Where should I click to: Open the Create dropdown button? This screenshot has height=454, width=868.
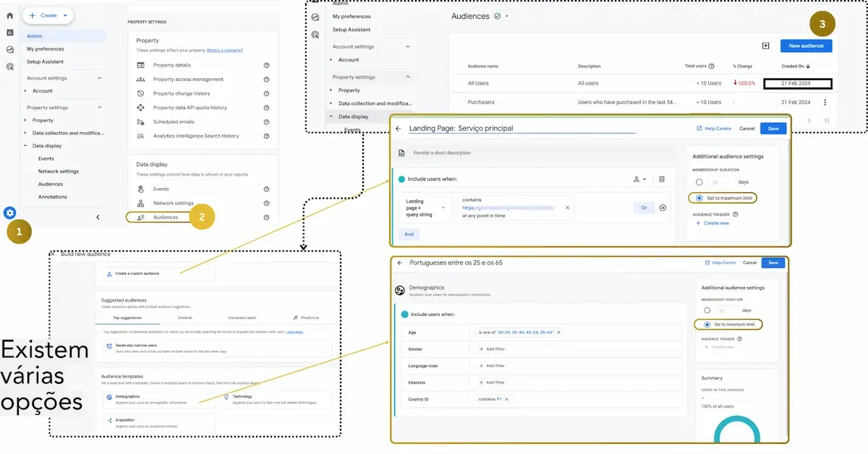point(48,15)
